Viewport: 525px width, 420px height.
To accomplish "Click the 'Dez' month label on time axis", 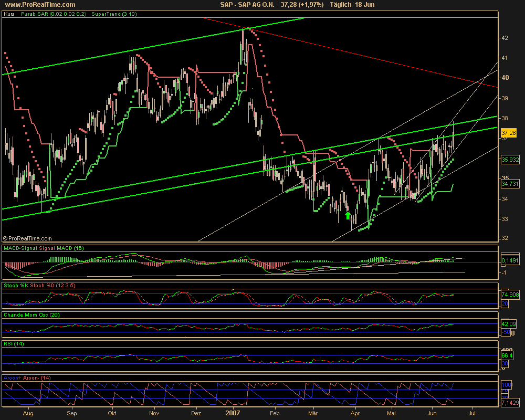I will click(x=196, y=413).
